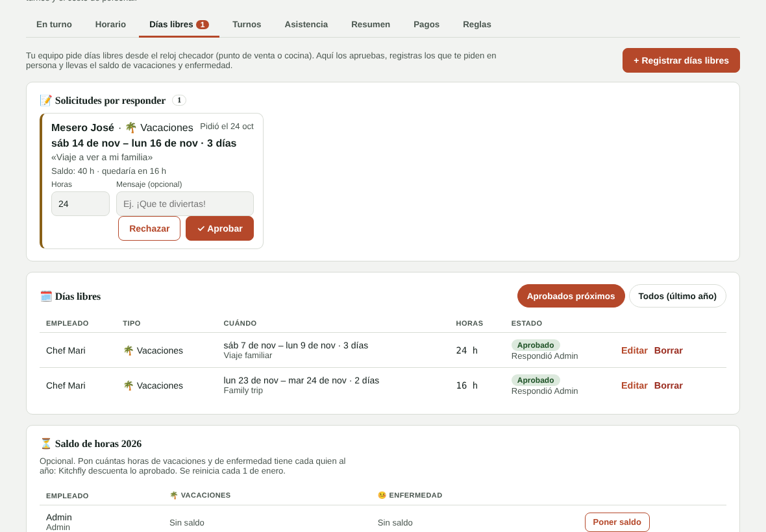
Task: Click the "Viaje familiar" note text
Action: [x=248, y=356]
